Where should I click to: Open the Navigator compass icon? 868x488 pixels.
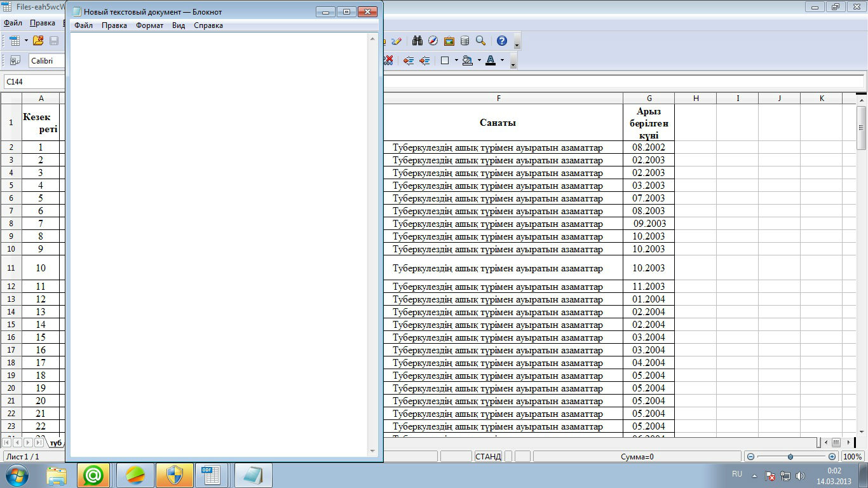point(433,41)
